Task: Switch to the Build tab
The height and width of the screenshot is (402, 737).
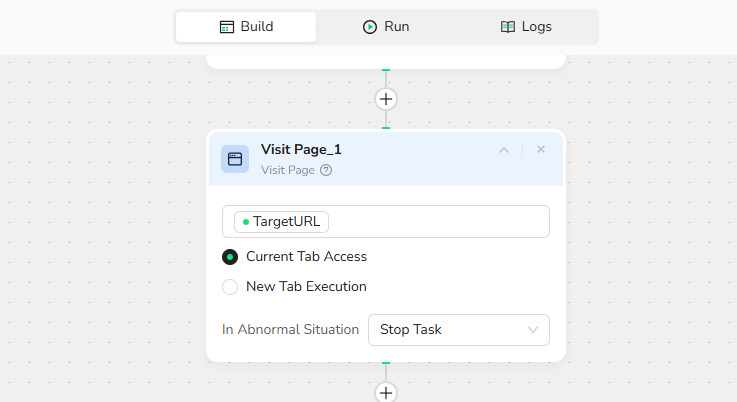Action: click(246, 27)
